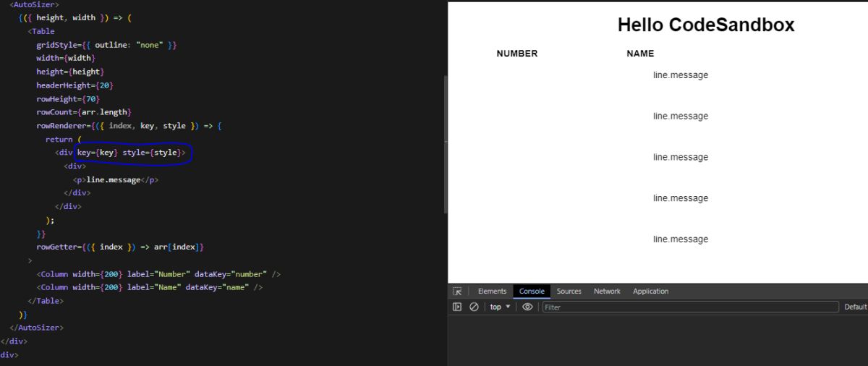Click the Column label="Number" code line
This screenshot has height=366, width=868.
(x=158, y=274)
